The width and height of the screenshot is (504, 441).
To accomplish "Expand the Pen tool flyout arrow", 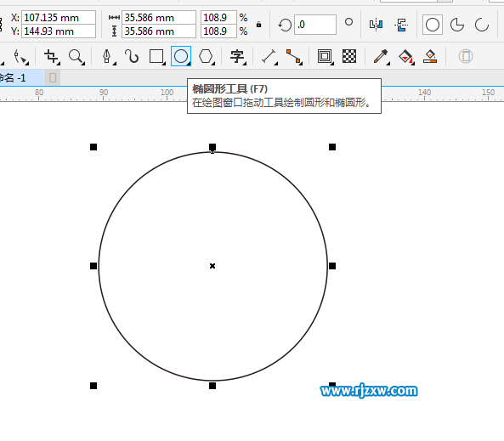I will tap(114, 64).
